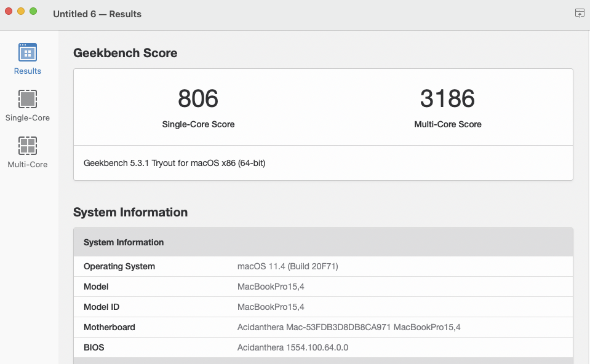The width and height of the screenshot is (590, 364).
Task: Maximize the window with the green button
Action: coord(33,11)
